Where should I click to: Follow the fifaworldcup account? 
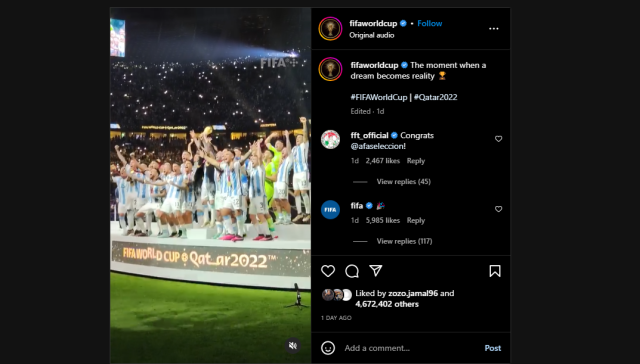pos(430,23)
